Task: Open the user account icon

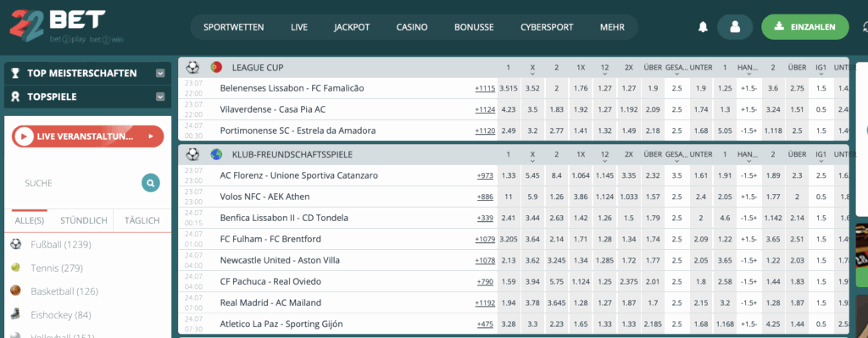Action: tap(735, 26)
